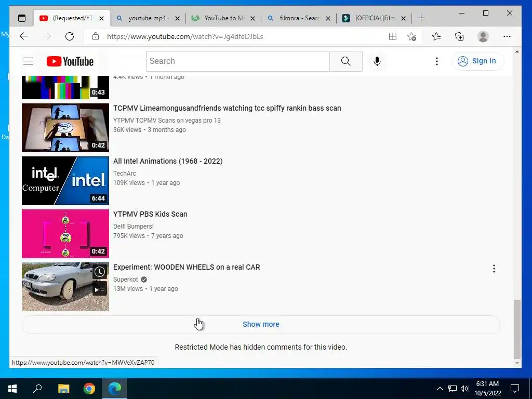Show hidden system tray icons
532x399 pixels.
pyautogui.click(x=440, y=389)
